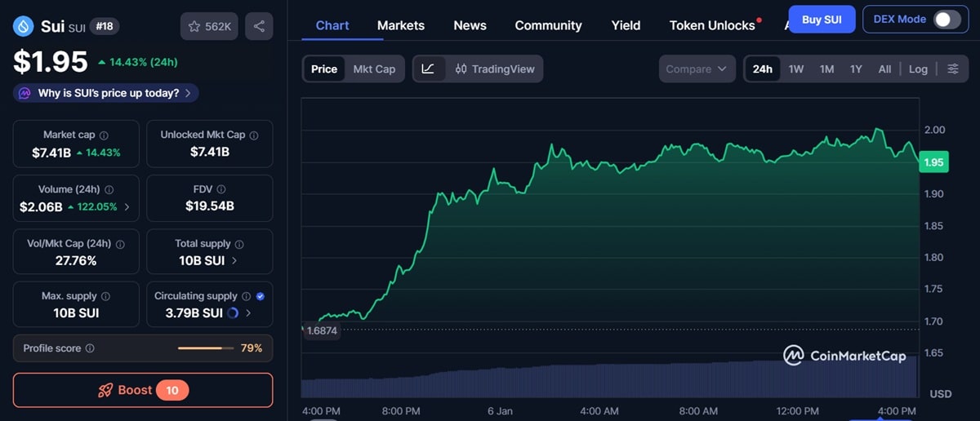Select the Mkt Cap chart toggle

tap(374, 69)
